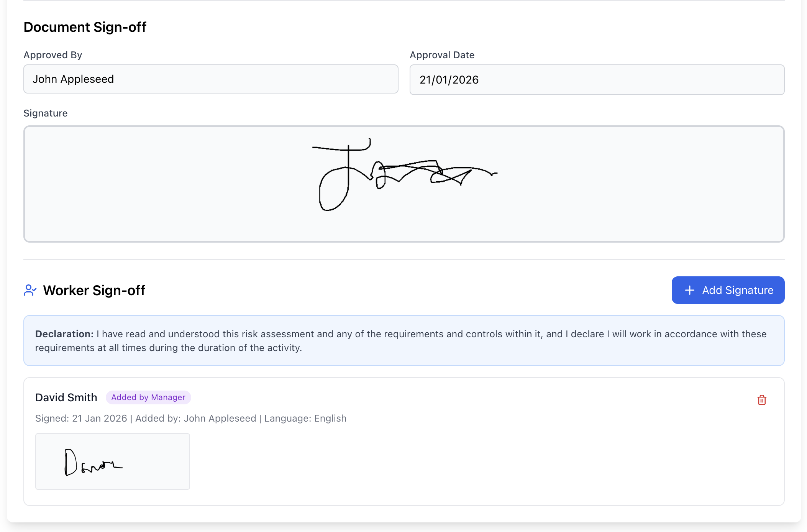Click the Document Sign-off heading
Viewport: 807px width, 532px height.
tap(85, 27)
